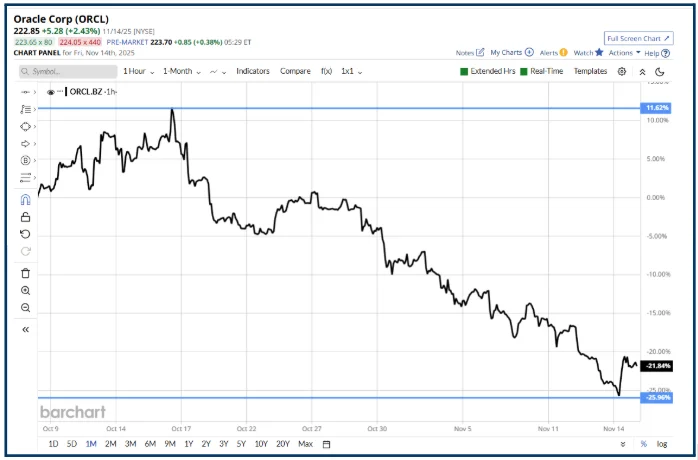Select 3M time range
Image resolution: width=698 pixels, height=460 pixels.
point(130,444)
